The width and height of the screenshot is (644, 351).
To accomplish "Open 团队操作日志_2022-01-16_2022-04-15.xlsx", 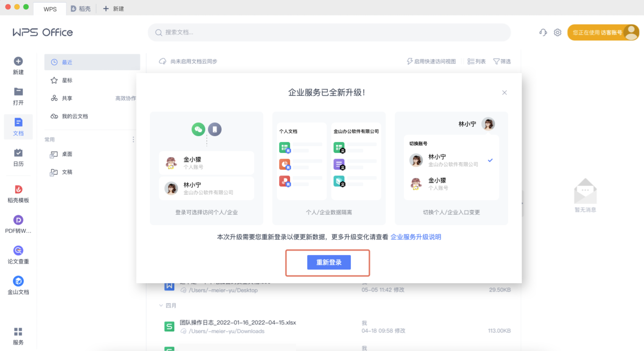I will [x=238, y=322].
